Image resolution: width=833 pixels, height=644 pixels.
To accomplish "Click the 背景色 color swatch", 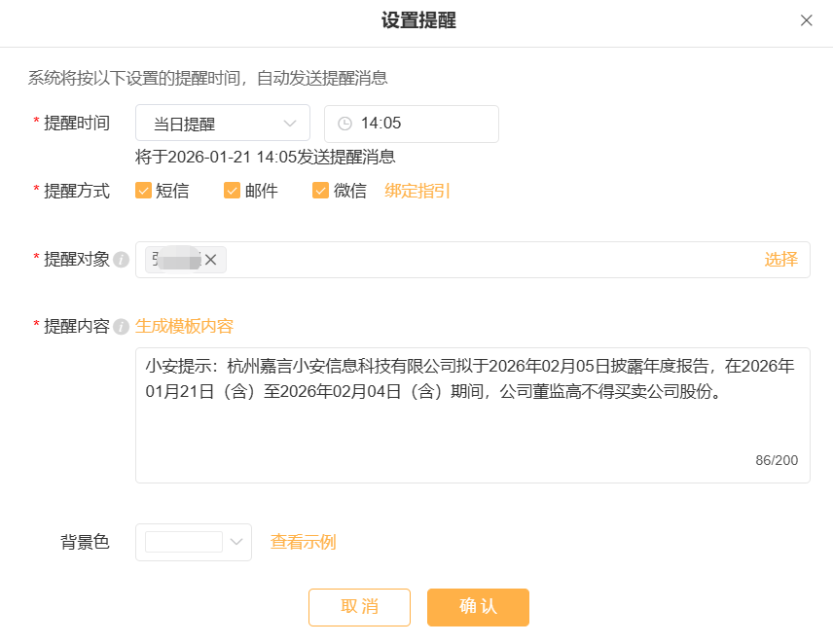I will [184, 542].
